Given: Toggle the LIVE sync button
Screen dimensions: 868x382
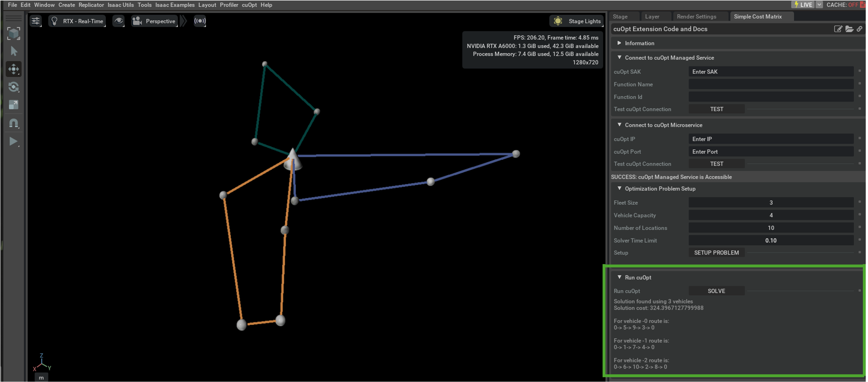Looking at the screenshot, I should (x=803, y=5).
